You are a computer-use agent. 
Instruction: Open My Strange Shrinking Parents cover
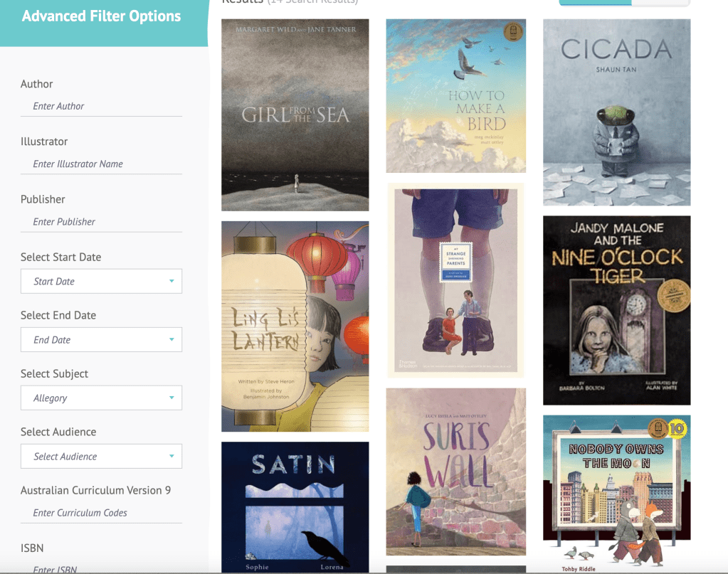[x=456, y=280]
